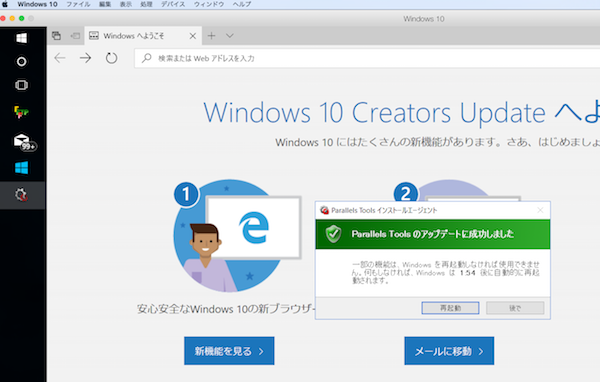This screenshot has width=600, height=382.
Task: Open the 編集 menu
Action: click(105, 4)
